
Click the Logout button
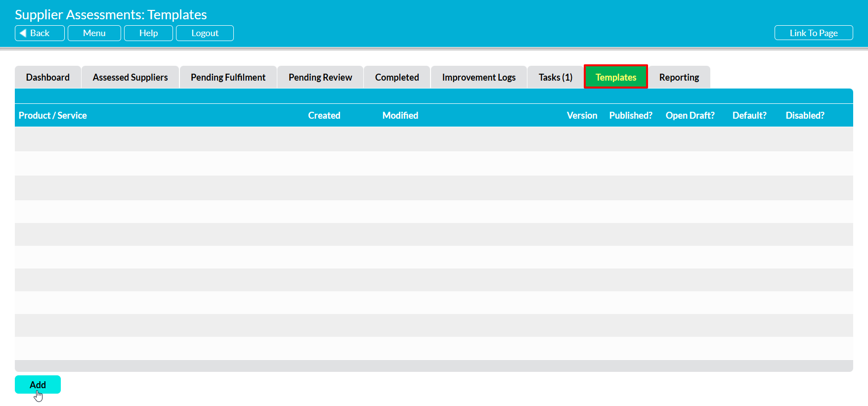coord(205,33)
